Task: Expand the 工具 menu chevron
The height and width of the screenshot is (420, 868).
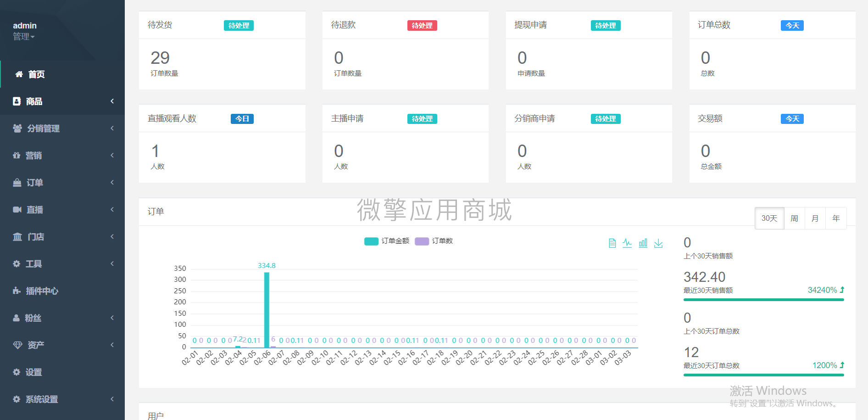Action: [x=112, y=264]
